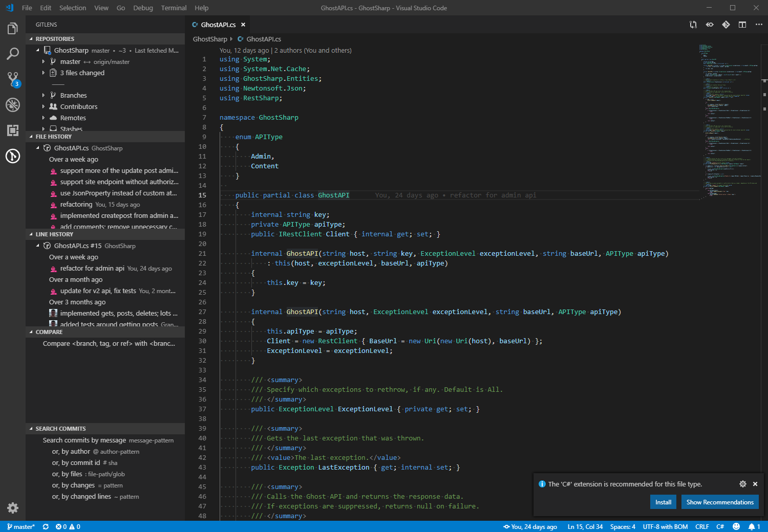Dismiss the C# extension notification
The image size is (768, 532).
pyautogui.click(x=755, y=484)
